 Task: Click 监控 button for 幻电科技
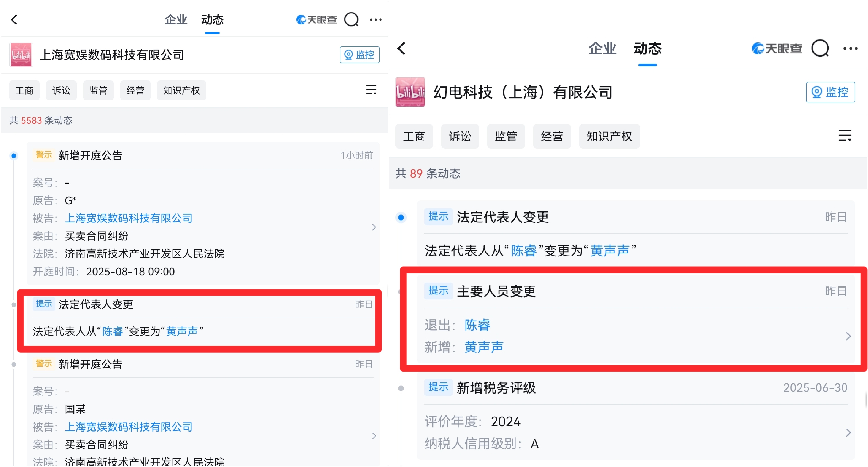[830, 92]
